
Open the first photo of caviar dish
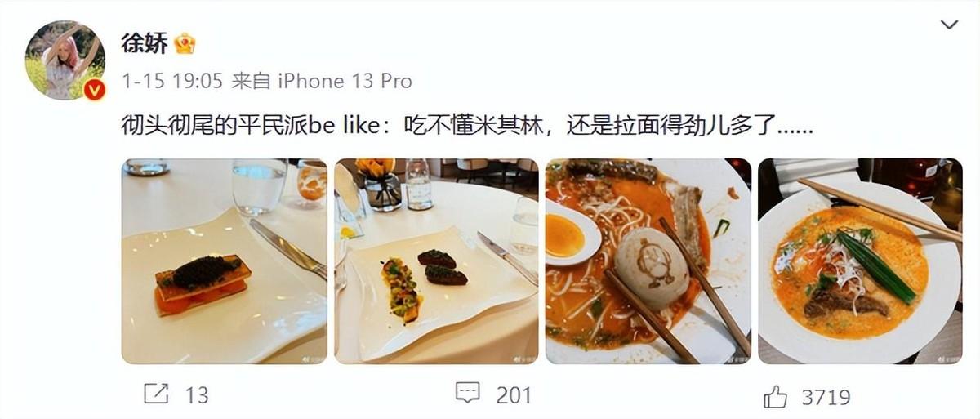point(225,261)
